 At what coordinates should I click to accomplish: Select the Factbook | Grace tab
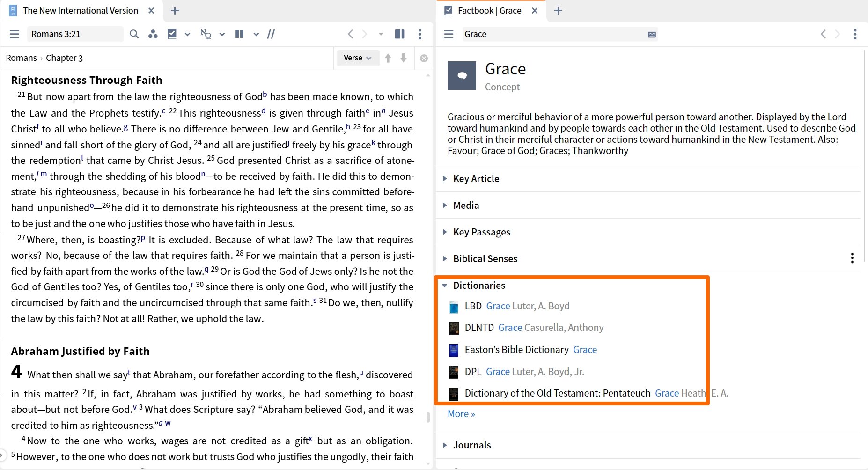tap(490, 10)
